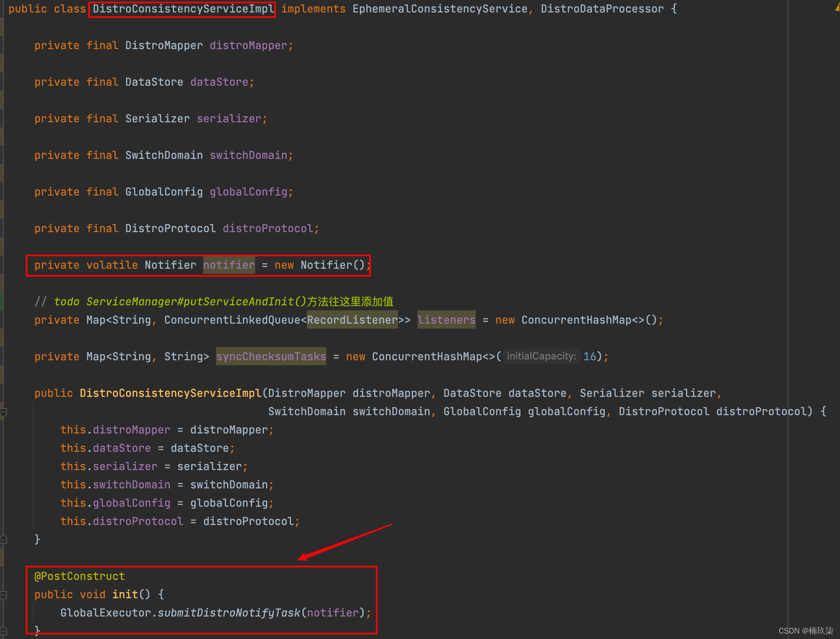This screenshot has height=639, width=840.
Task: Click EphemeralConsistencyService interface name
Action: (440, 9)
